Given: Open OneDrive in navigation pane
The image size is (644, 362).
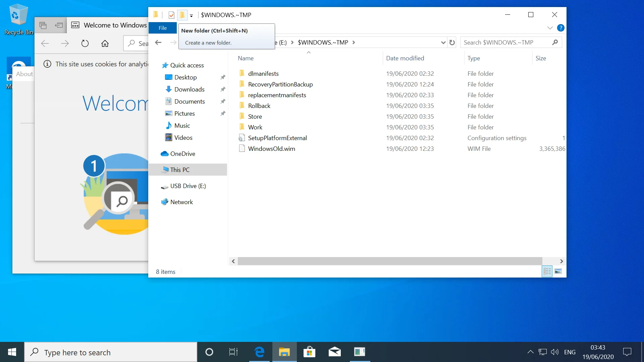Looking at the screenshot, I should click(182, 154).
